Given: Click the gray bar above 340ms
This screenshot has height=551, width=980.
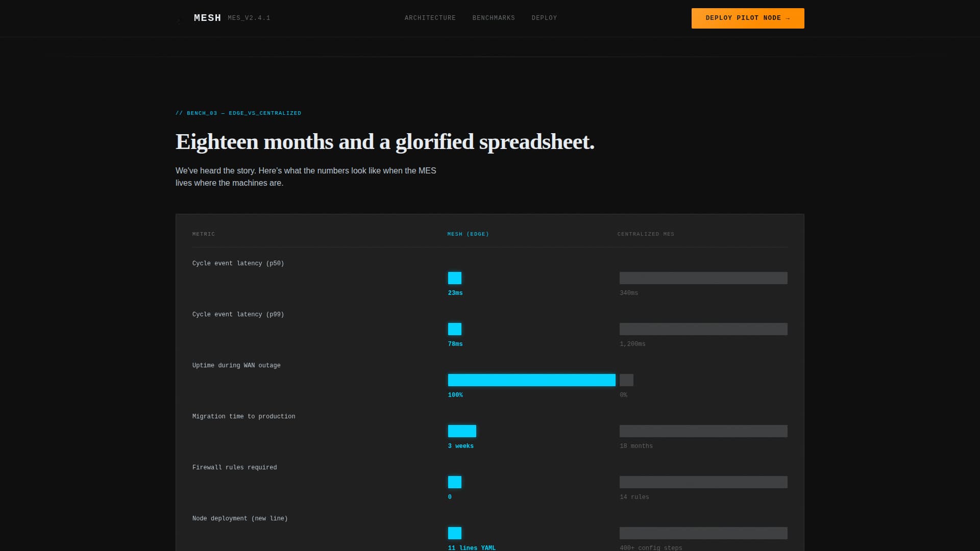Looking at the screenshot, I should (703, 278).
